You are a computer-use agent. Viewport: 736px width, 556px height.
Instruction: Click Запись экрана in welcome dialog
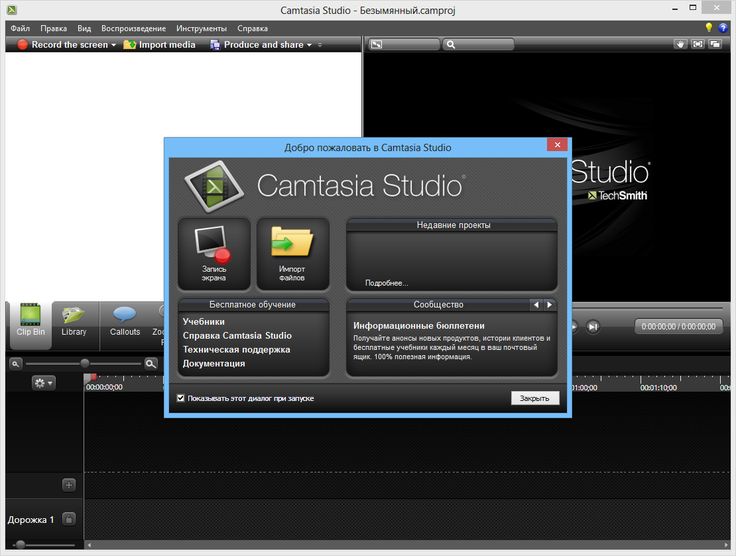coord(214,254)
